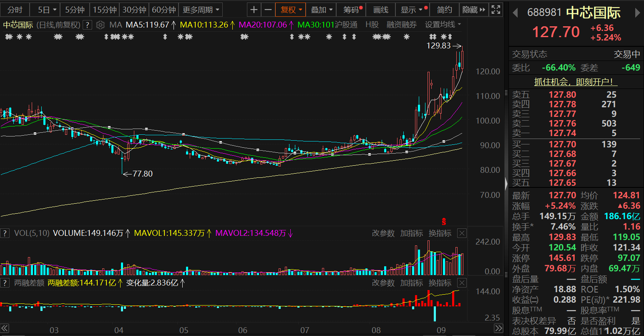Click 换指标 in the VOL panel
The image size is (644, 336).
click(x=440, y=233)
